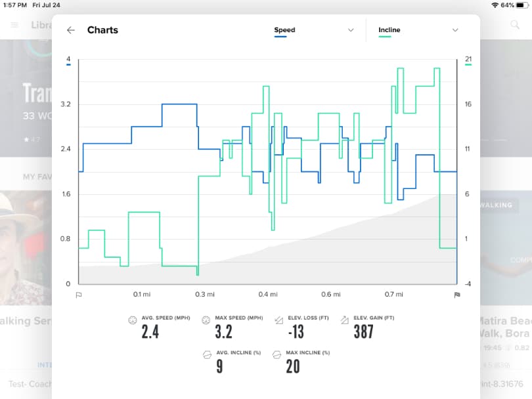532x399 pixels.
Task: Click the back arrow on Charts
Action: [x=70, y=30]
